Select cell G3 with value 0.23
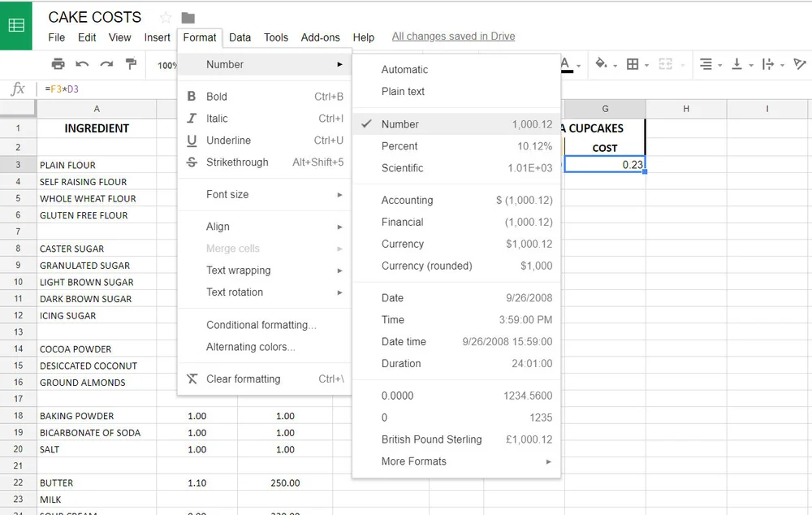The height and width of the screenshot is (515, 812). tap(605, 164)
